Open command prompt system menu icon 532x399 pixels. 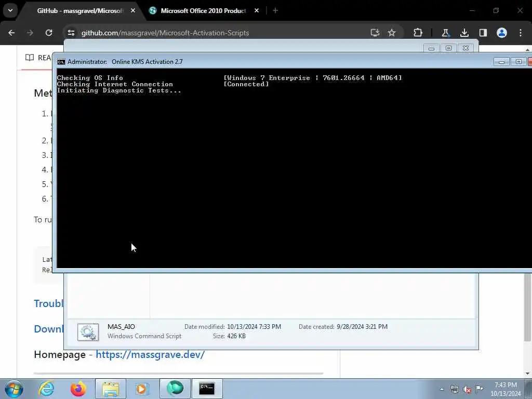click(x=61, y=62)
